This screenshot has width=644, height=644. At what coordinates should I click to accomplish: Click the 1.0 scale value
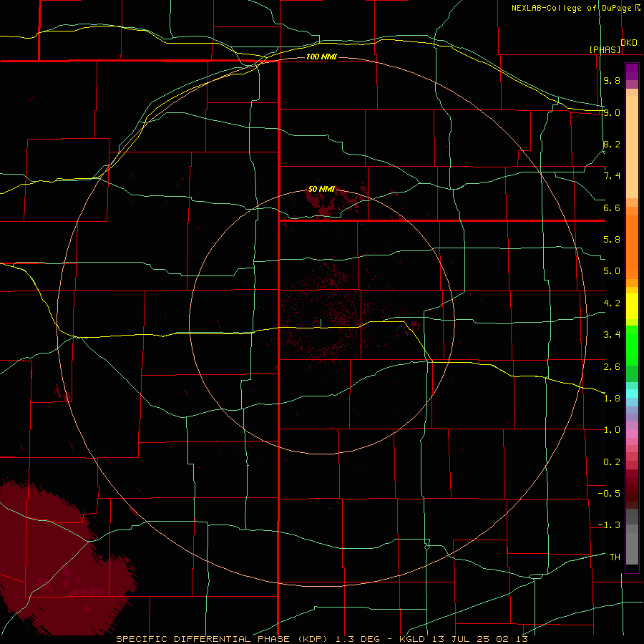click(612, 430)
